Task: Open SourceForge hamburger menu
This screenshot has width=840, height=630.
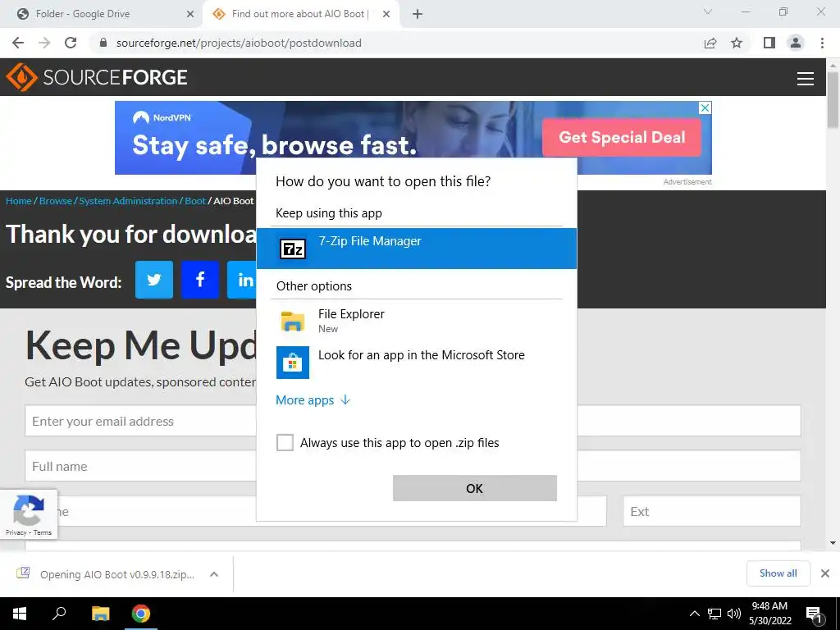Action: click(x=806, y=78)
